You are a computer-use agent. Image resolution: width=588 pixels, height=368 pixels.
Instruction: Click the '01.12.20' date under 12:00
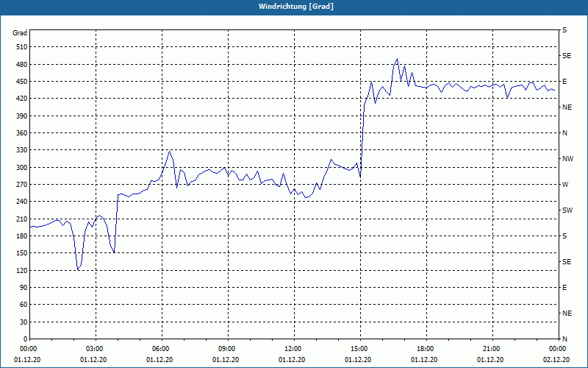292,360
